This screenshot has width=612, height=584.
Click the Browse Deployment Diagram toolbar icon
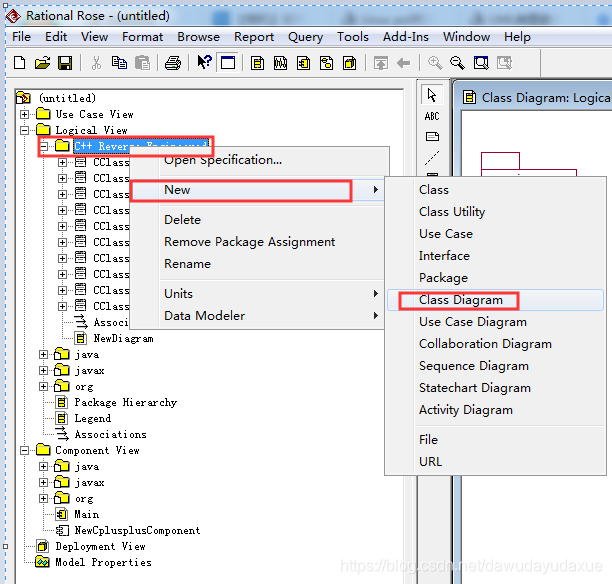(349, 63)
